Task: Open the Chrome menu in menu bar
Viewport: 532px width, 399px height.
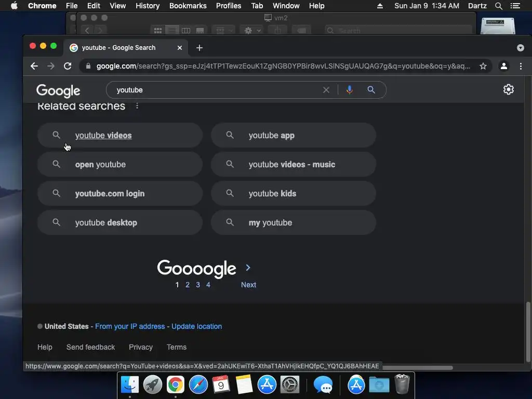Action: [x=42, y=6]
